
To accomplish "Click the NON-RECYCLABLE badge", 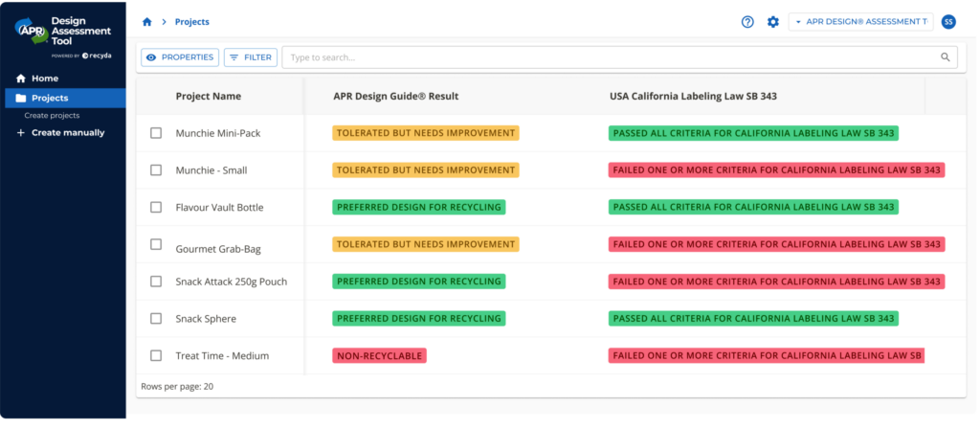I will click(x=379, y=356).
